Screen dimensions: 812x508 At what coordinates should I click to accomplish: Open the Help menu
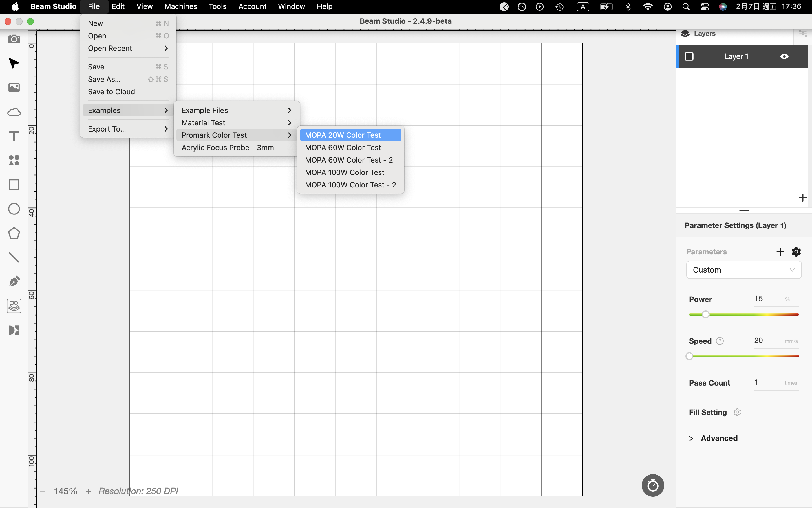pos(325,7)
